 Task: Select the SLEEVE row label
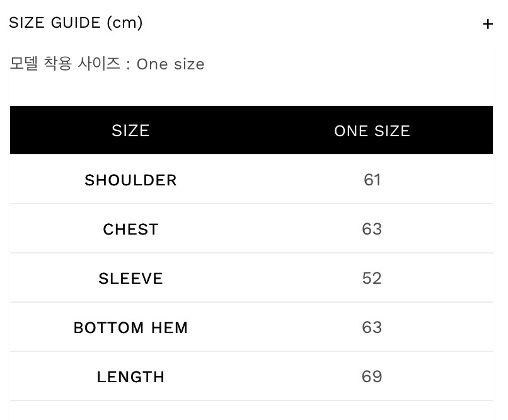(x=130, y=279)
